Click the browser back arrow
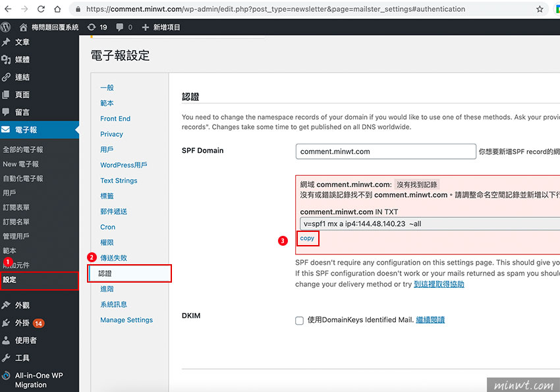This screenshot has width=560, height=392. [x=8, y=9]
